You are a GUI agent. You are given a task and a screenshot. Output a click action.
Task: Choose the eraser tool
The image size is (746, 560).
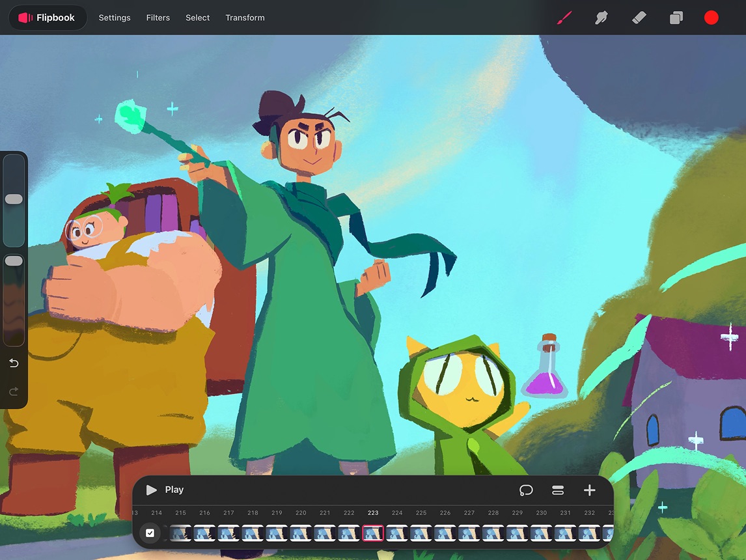(639, 18)
